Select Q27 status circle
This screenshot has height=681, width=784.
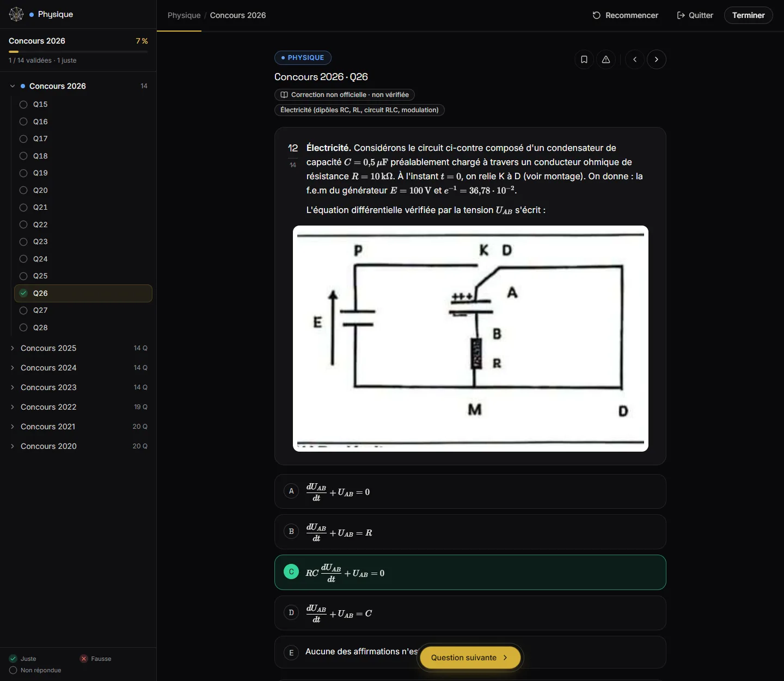click(x=23, y=311)
